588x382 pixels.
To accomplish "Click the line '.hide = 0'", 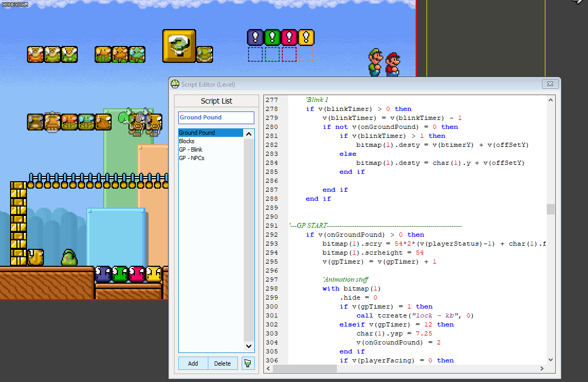I will coord(358,297).
